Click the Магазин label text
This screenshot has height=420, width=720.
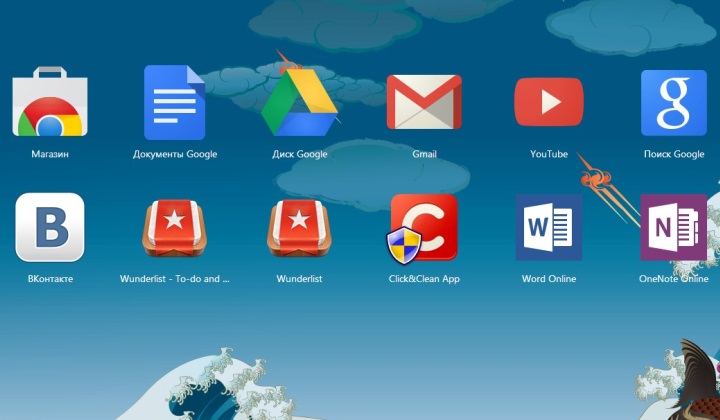(x=50, y=154)
